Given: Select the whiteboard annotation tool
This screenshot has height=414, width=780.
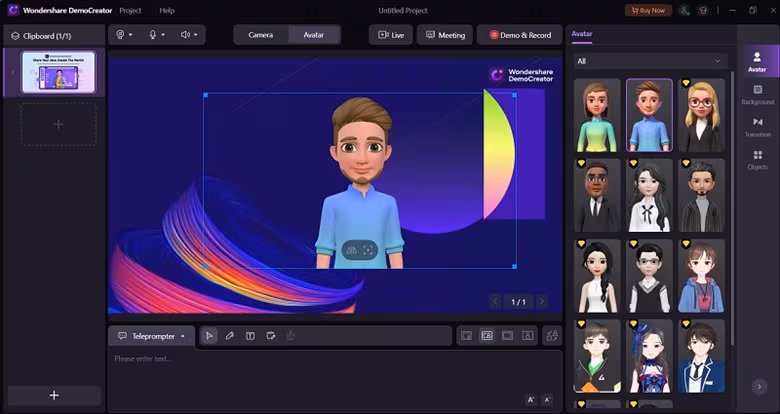Looking at the screenshot, I should (271, 336).
